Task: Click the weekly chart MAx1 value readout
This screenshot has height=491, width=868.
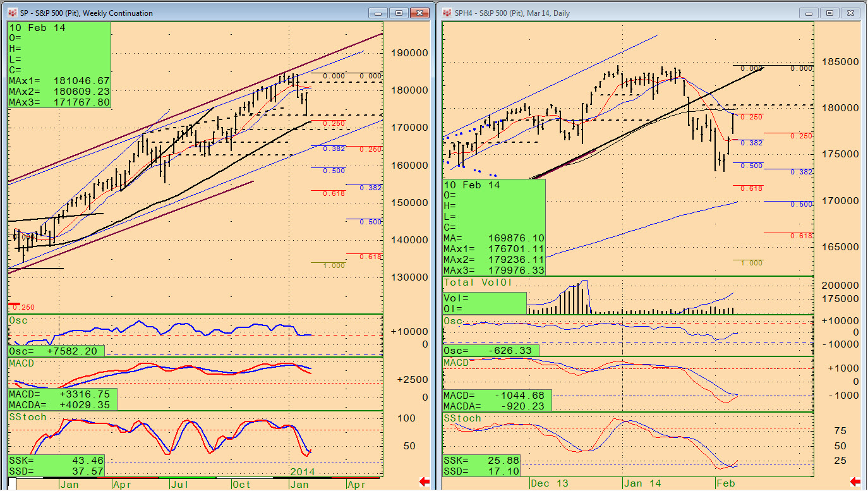Action: 59,81
